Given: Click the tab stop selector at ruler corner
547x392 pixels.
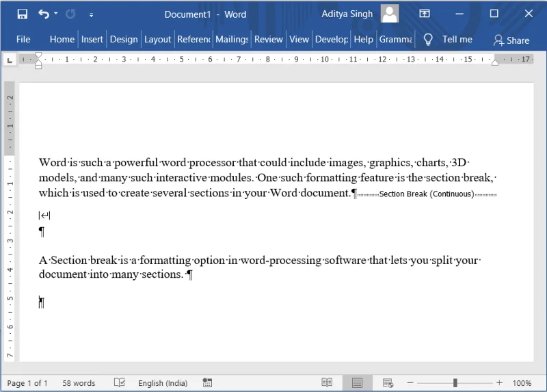Looking at the screenshot, I should click(x=10, y=60).
